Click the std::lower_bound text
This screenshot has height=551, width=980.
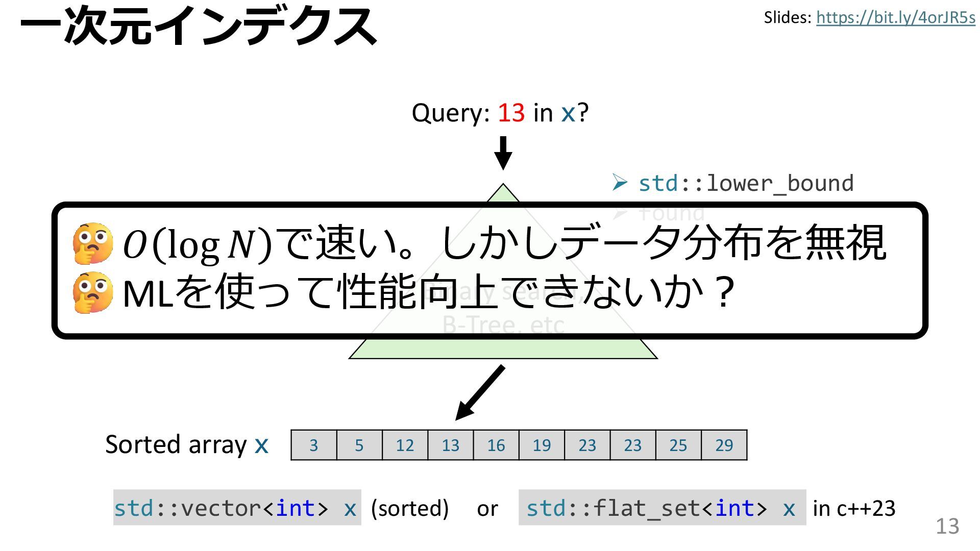pyautogui.click(x=746, y=184)
